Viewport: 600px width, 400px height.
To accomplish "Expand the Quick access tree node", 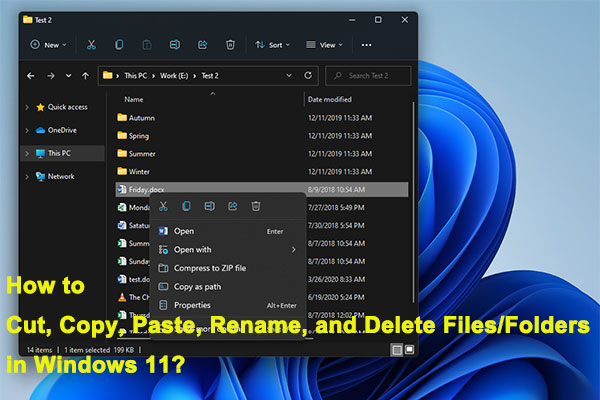I will [x=27, y=107].
